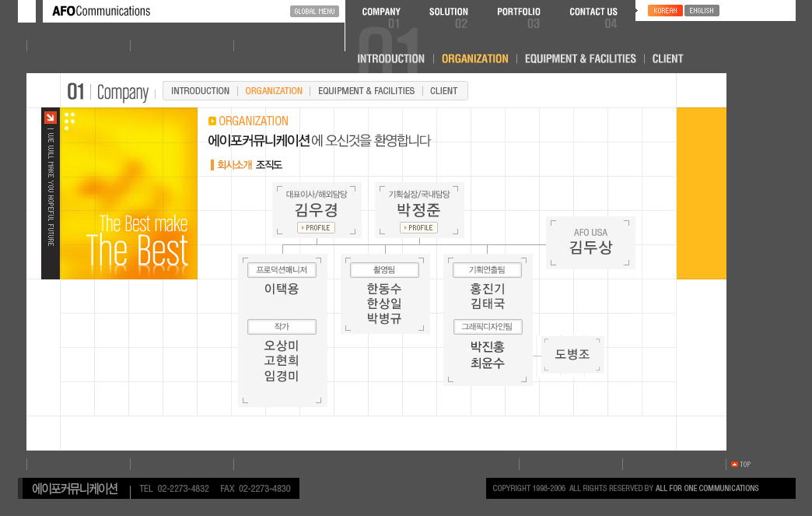Open the INTRODUCTION tab beside Company title
The image size is (812, 516).
[200, 91]
